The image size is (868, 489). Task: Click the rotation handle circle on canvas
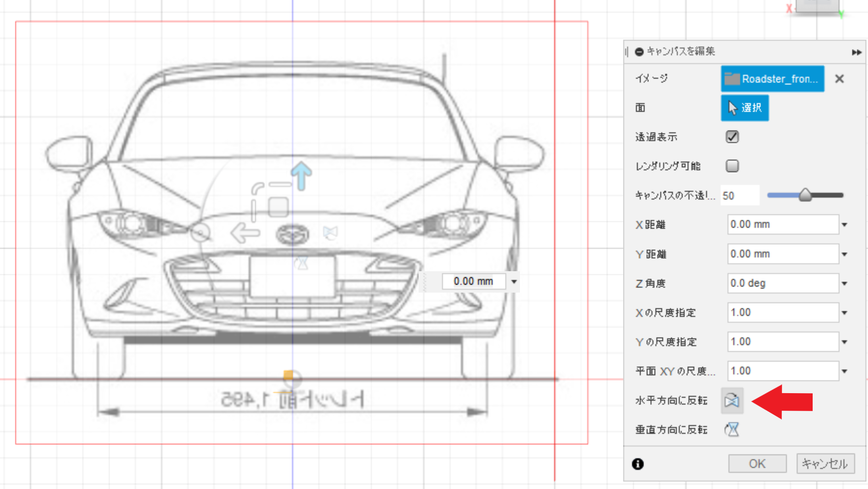pyautogui.click(x=200, y=233)
